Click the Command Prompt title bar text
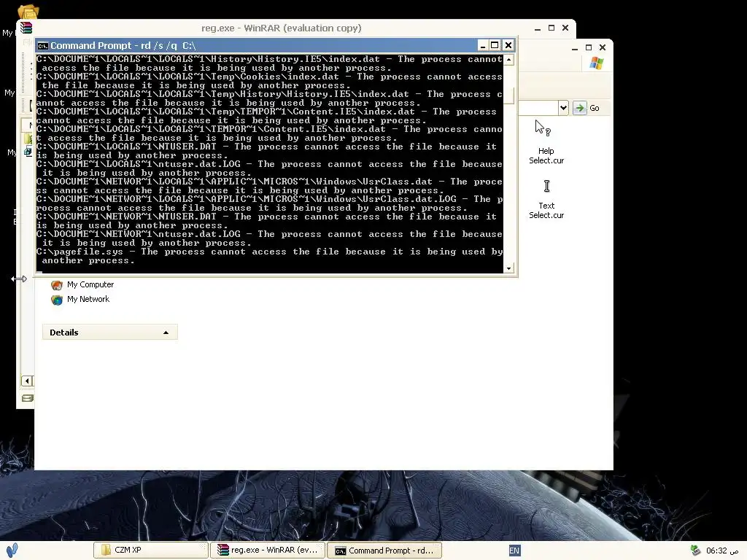Viewport: 747px width, 560px height. [123, 46]
